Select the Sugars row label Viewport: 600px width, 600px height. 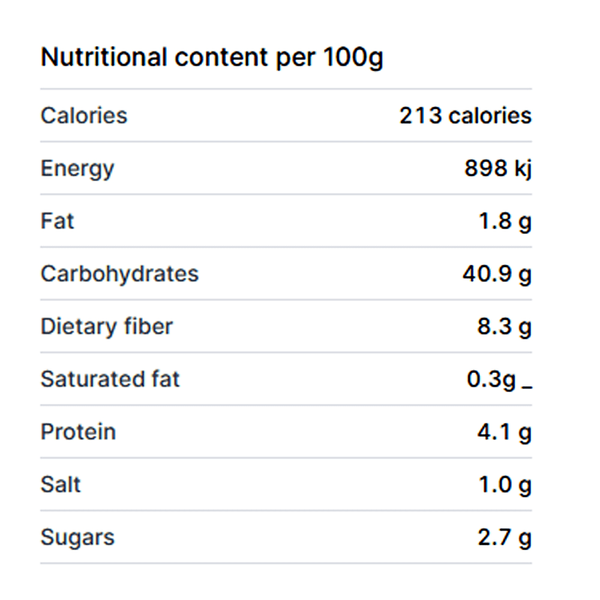point(77,538)
